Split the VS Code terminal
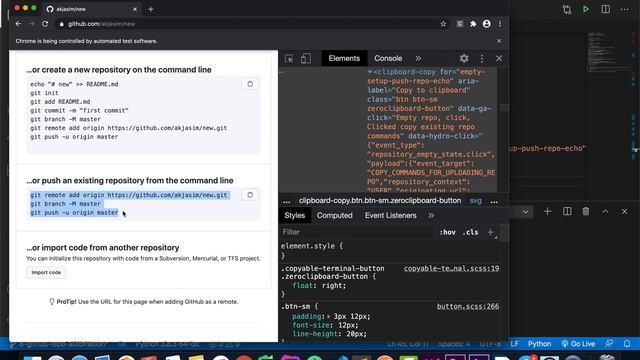 pos(567,211)
